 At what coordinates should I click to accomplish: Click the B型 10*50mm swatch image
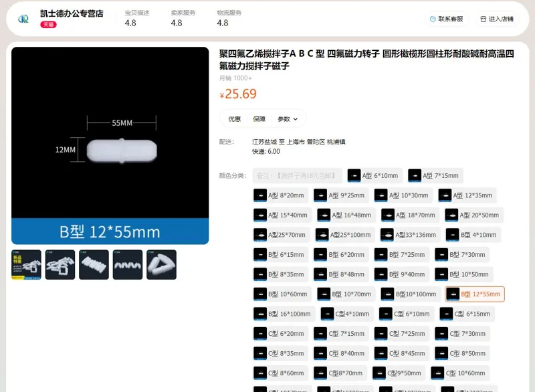pyautogui.click(x=441, y=274)
